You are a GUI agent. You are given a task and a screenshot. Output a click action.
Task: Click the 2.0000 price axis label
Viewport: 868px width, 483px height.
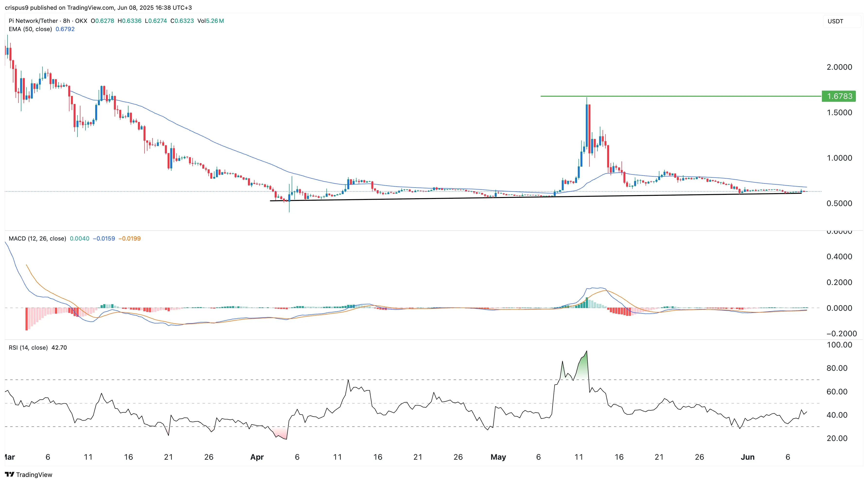(839, 67)
